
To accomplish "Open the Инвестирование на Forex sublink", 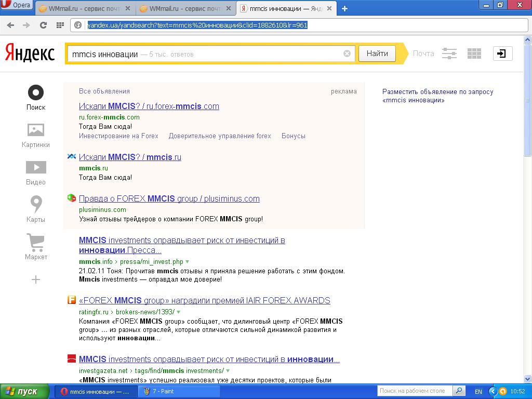I will (x=118, y=136).
